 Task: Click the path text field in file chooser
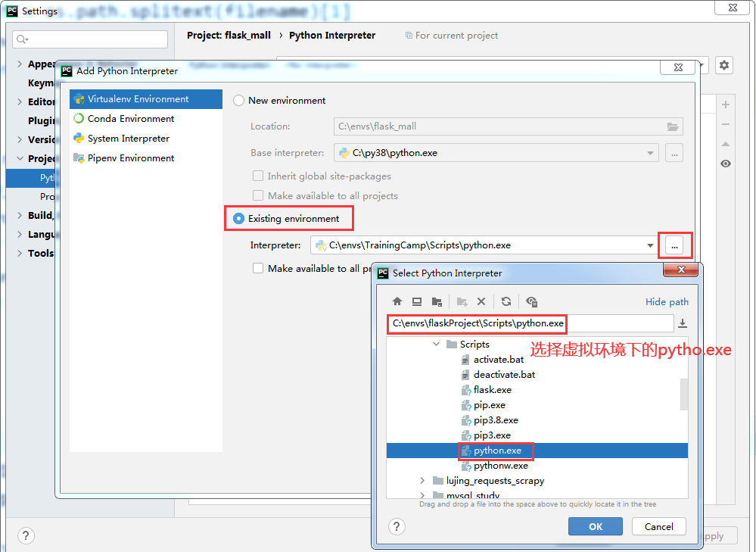(x=530, y=323)
